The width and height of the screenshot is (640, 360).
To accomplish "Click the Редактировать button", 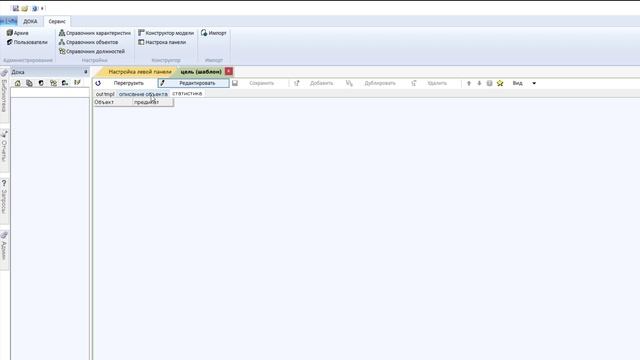I will coord(193,83).
